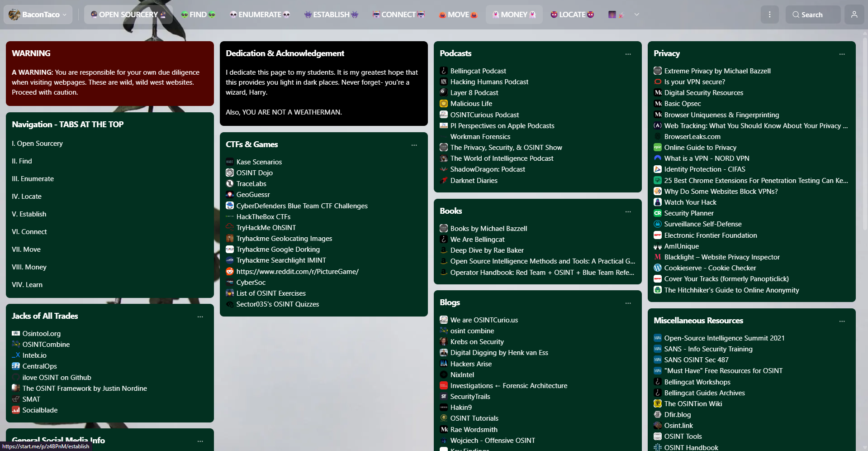Open the Kase Scenarios link
Viewport: 868px width, 451px height.
click(259, 162)
